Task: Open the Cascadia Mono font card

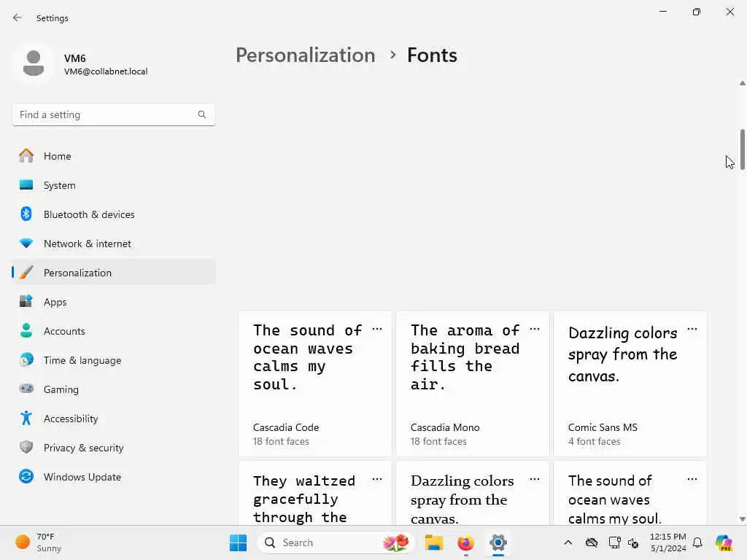Action: [473, 384]
